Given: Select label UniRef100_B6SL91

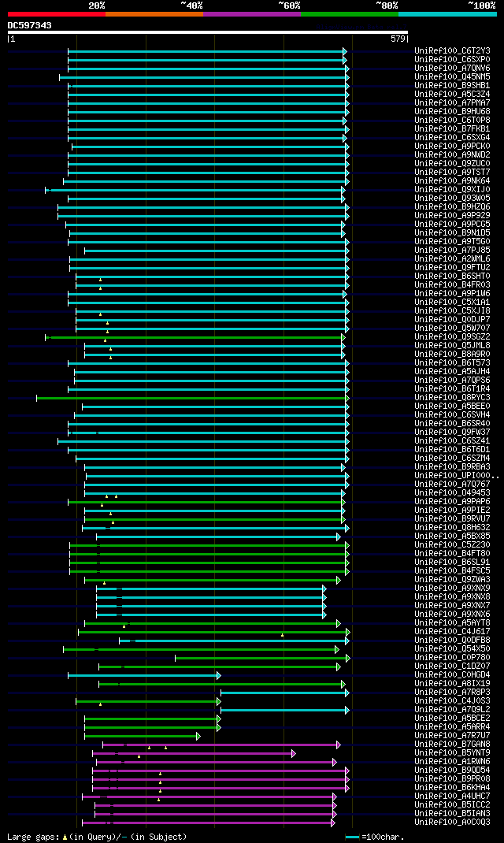Looking at the screenshot, I should 452,563.
